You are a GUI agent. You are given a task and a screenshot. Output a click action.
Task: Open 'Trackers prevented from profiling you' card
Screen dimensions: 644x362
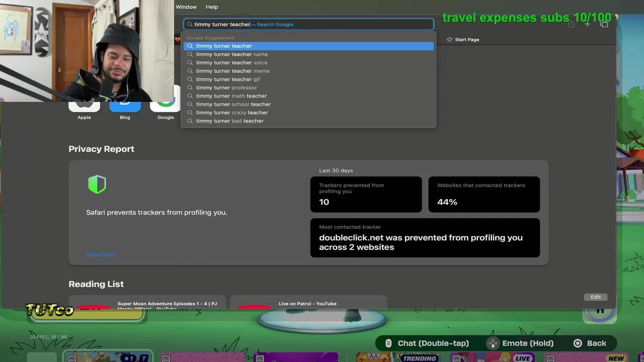(366, 194)
